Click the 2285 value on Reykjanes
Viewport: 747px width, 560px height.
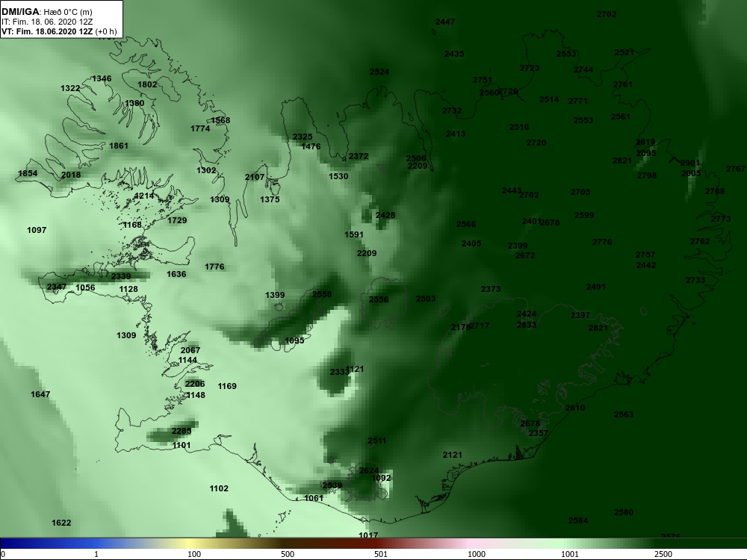coord(182,431)
